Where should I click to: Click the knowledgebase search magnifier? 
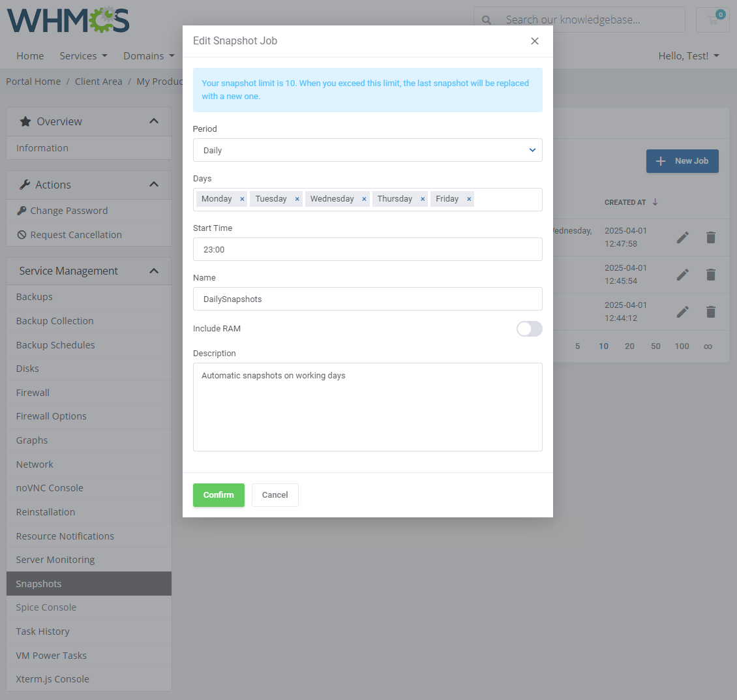click(487, 20)
